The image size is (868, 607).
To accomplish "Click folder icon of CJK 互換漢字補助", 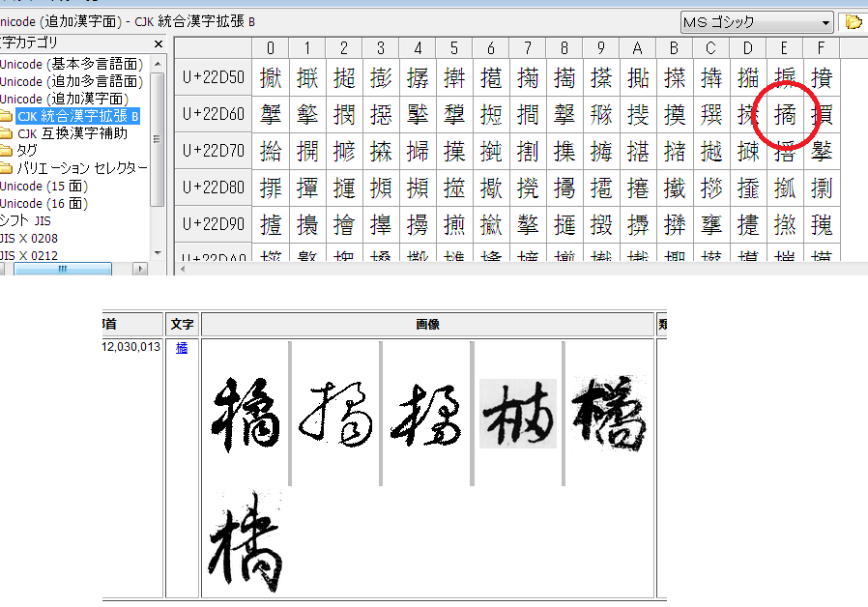I will point(6,134).
